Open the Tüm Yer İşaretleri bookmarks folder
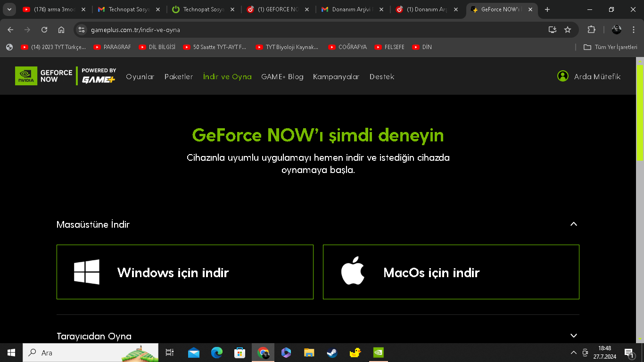Screen dimensions: 644x362 [611, 47]
